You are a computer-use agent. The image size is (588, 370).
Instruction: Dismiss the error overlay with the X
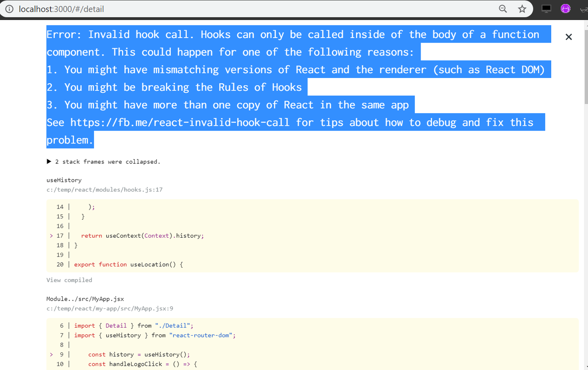pos(569,37)
